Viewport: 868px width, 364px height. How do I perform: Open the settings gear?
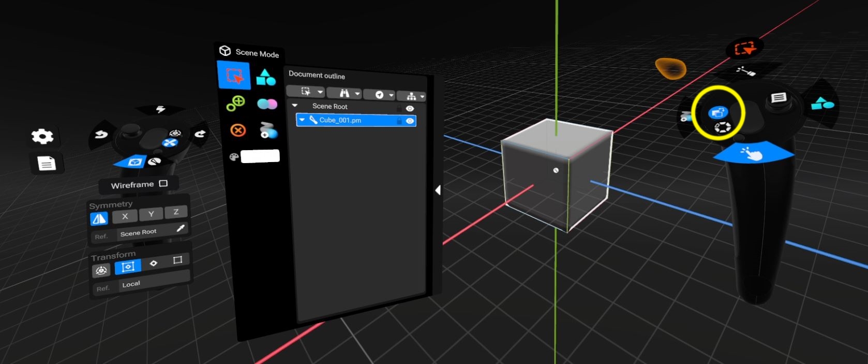tap(42, 136)
